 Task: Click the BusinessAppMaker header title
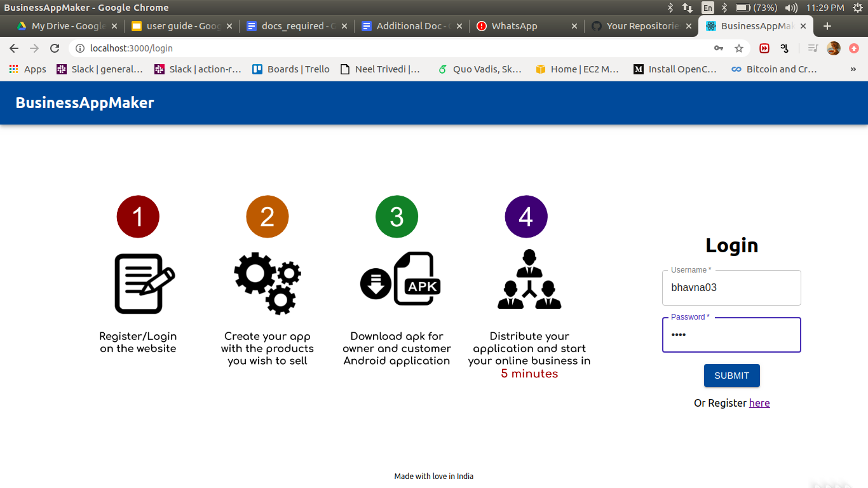(85, 103)
